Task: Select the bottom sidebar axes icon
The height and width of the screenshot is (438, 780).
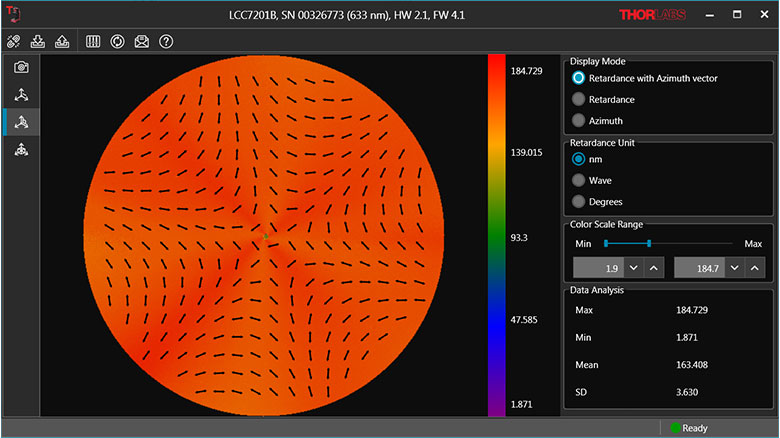Action: click(21, 150)
